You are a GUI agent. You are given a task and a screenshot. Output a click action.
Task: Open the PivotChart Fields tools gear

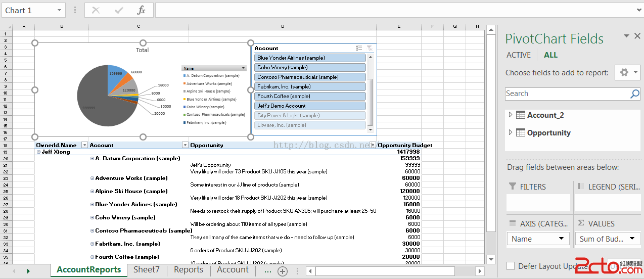tap(627, 72)
